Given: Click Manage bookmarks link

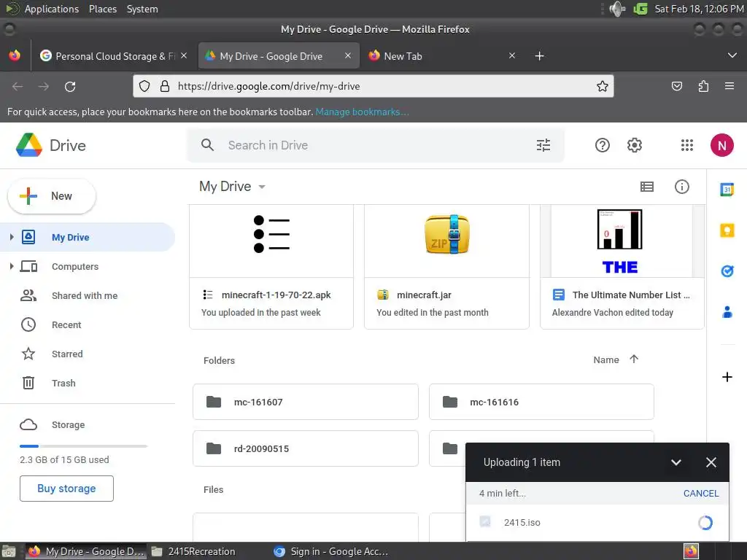Looking at the screenshot, I should coord(362,112).
